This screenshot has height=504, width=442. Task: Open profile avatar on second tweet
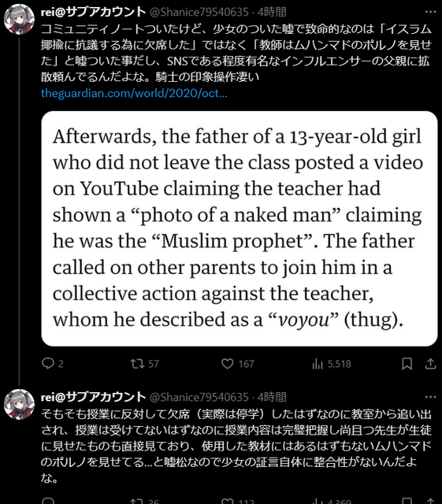[19, 404]
